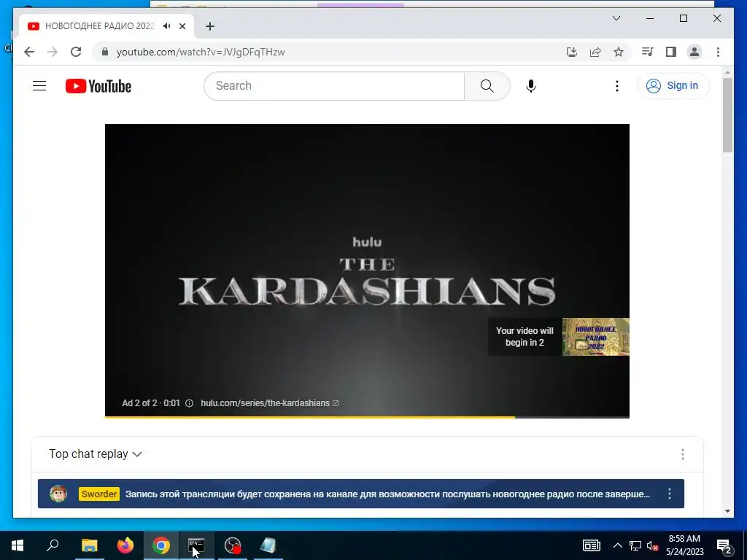Screen dimensions: 747x560
Task: Show hidden system tray icons
Action: point(617,545)
